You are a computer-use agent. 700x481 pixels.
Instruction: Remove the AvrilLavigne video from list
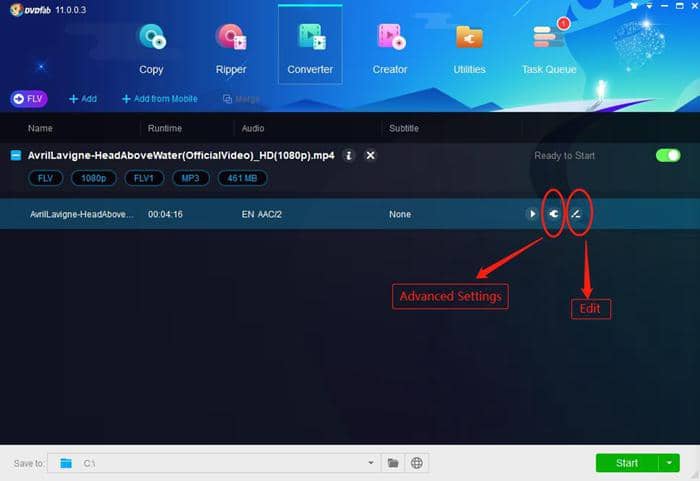point(370,156)
